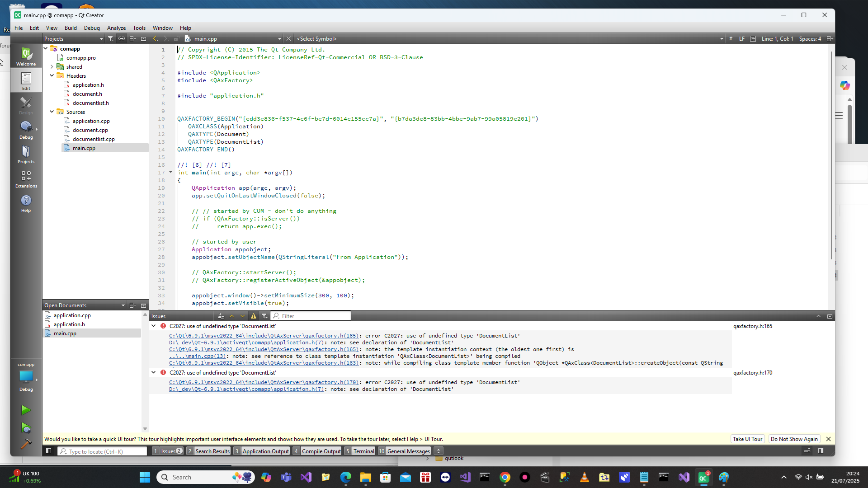Open the Select Symbol dropdown
Screen dimensions: 868x488
point(509,39)
